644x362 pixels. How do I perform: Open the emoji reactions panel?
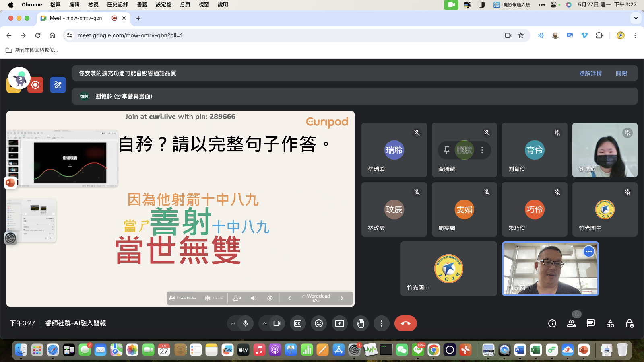319,323
